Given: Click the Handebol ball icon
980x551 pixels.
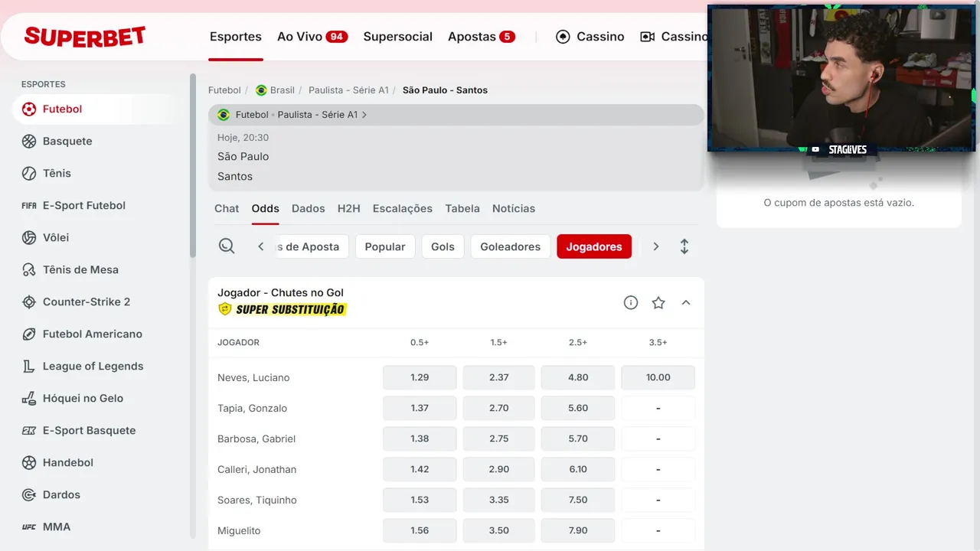Looking at the screenshot, I should pos(29,463).
